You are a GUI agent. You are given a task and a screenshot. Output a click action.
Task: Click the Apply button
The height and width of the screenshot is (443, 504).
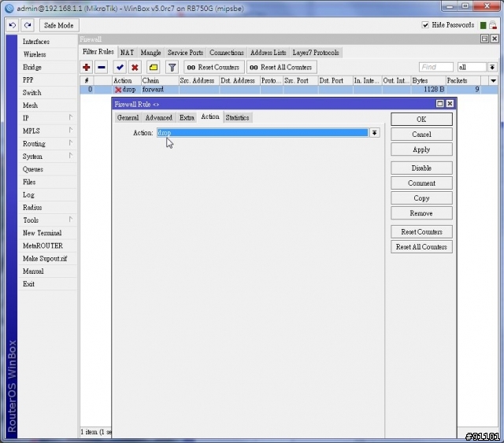pos(421,150)
